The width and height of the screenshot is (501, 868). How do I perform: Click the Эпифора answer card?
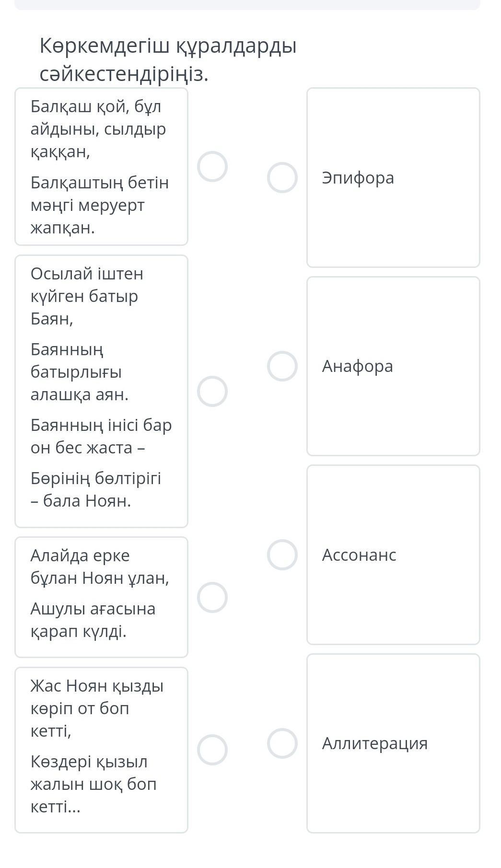(393, 177)
